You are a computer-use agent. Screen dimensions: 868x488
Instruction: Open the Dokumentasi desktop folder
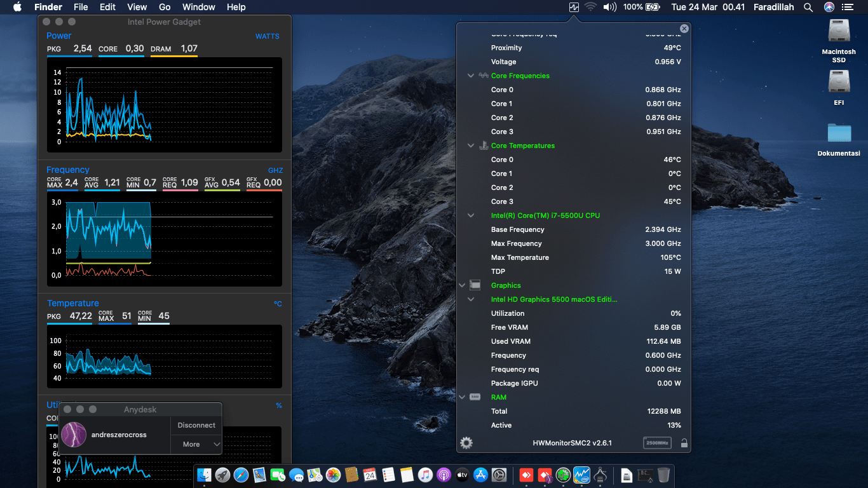[x=839, y=133]
